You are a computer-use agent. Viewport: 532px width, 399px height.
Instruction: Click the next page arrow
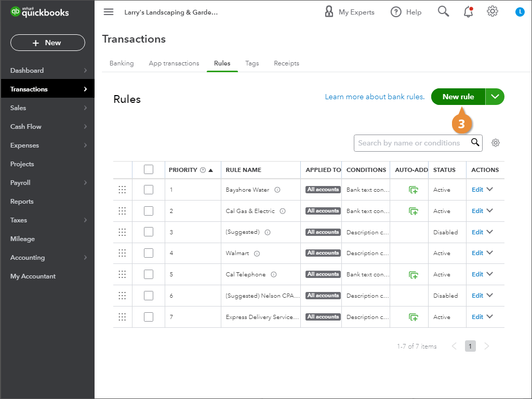point(487,346)
